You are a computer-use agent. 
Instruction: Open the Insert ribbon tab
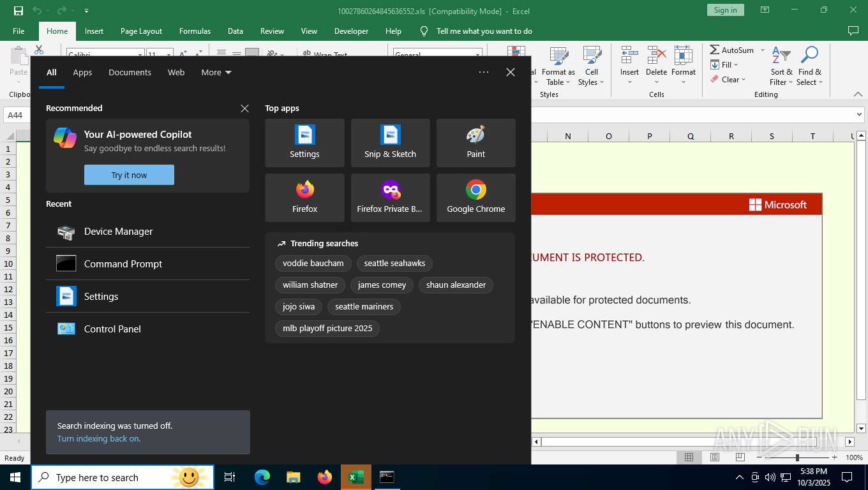click(94, 31)
